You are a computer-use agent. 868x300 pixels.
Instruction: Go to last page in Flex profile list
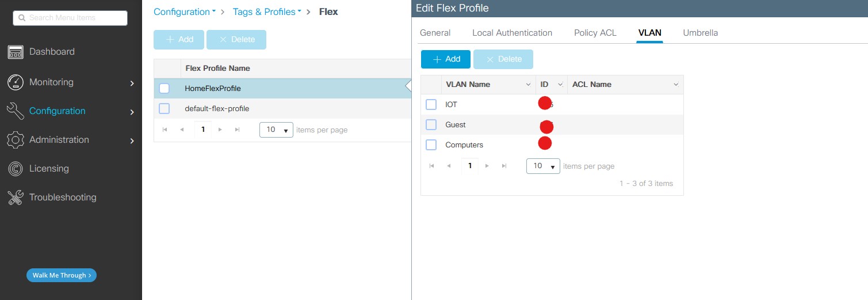237,130
